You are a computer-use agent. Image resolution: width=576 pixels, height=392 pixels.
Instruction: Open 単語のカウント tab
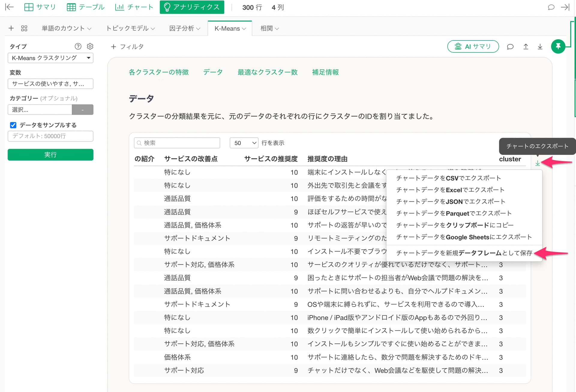(66, 28)
